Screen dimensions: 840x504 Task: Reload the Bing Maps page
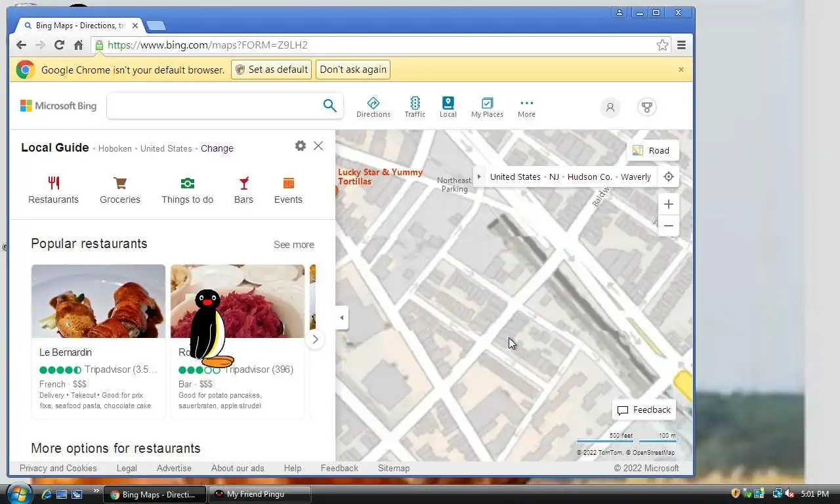pyautogui.click(x=59, y=45)
